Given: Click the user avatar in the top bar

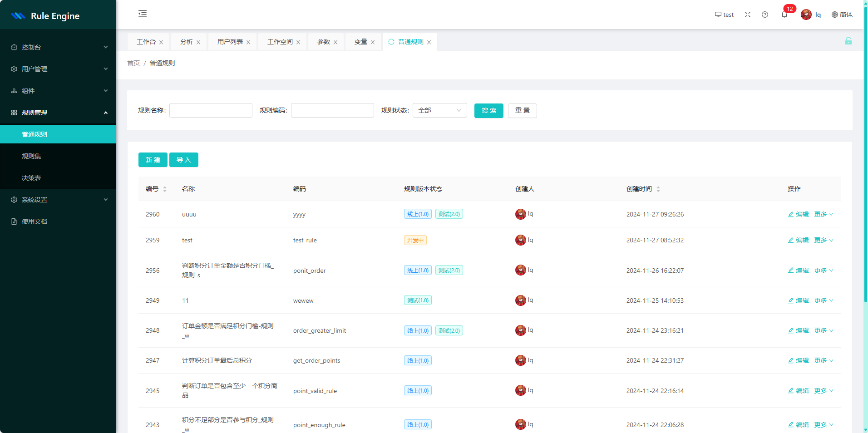Looking at the screenshot, I should click(806, 15).
